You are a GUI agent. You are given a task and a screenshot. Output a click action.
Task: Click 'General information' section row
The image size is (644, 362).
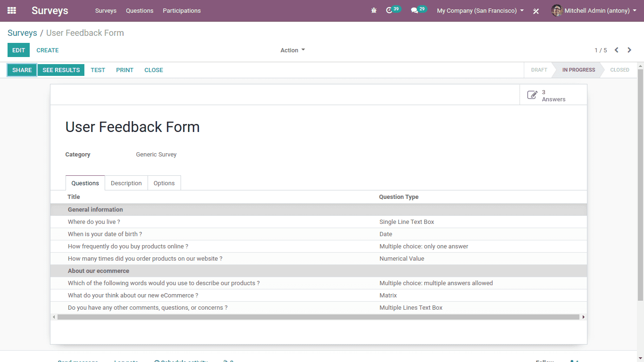pyautogui.click(x=319, y=209)
